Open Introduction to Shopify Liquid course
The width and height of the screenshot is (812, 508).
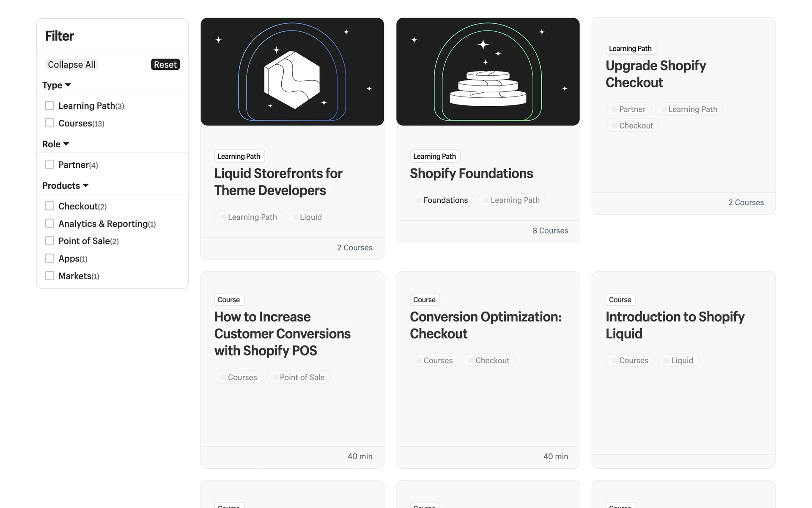tap(675, 325)
